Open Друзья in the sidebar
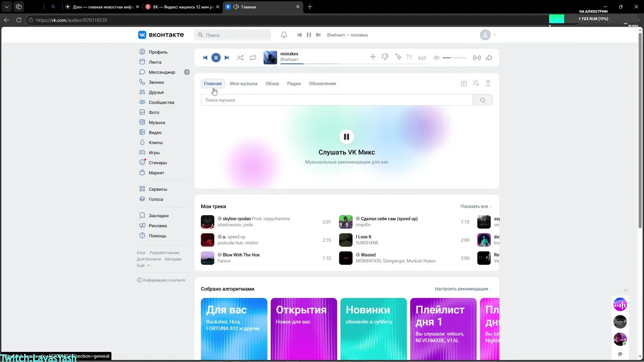 point(156,93)
